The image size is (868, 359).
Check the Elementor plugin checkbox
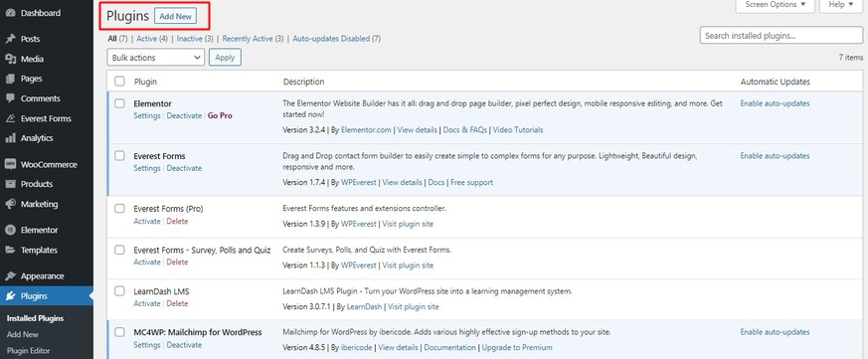(x=119, y=103)
